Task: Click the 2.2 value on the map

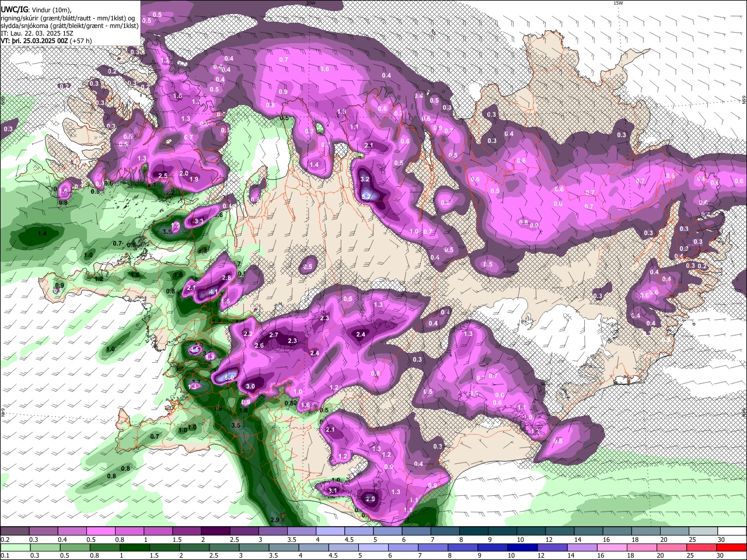Action: pos(247,334)
